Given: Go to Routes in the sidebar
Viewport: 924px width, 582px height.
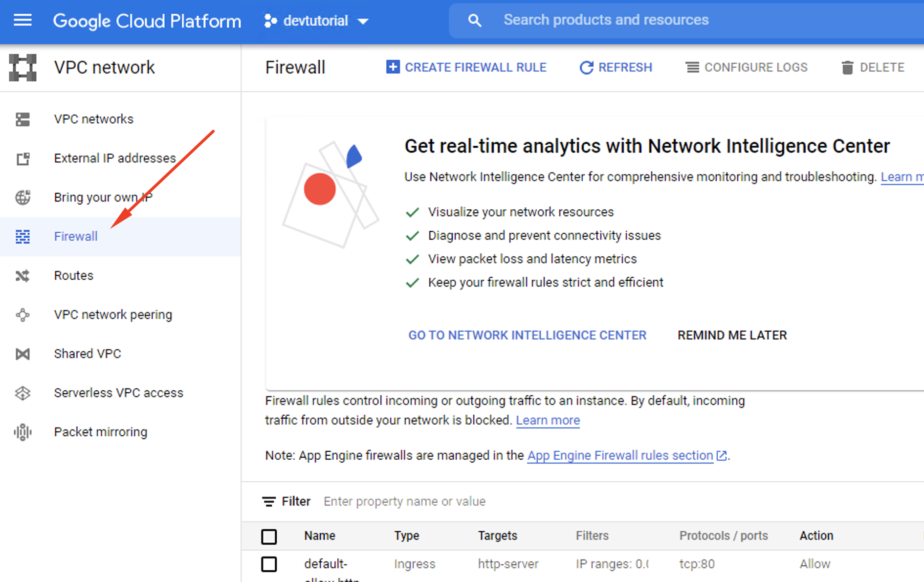Looking at the screenshot, I should [x=73, y=275].
